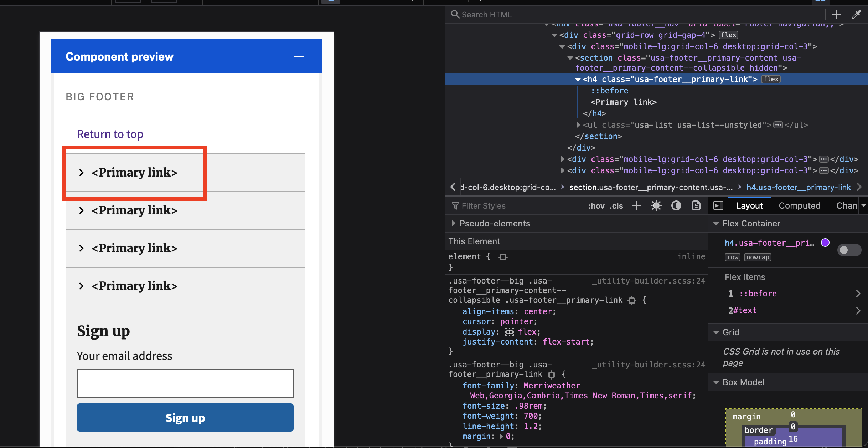Expand the ul usa-list element in HTML tree
The width and height of the screenshot is (868, 448).
point(578,125)
